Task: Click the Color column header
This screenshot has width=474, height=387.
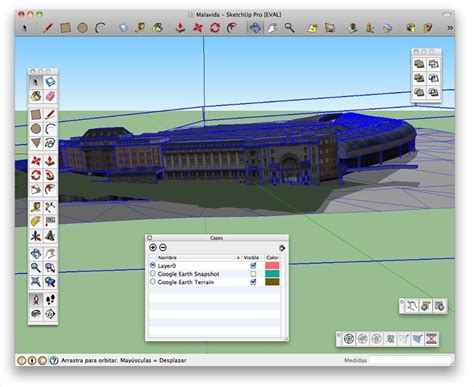Action: 272,258
